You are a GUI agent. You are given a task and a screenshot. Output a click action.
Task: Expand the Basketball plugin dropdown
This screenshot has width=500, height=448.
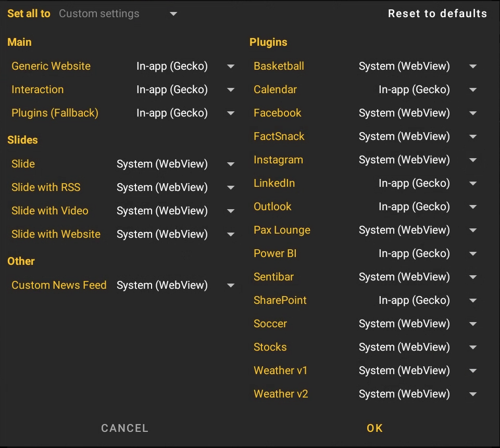(473, 67)
